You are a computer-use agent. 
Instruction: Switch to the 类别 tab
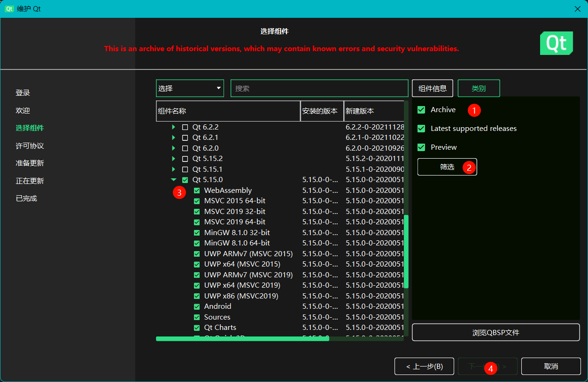(479, 88)
